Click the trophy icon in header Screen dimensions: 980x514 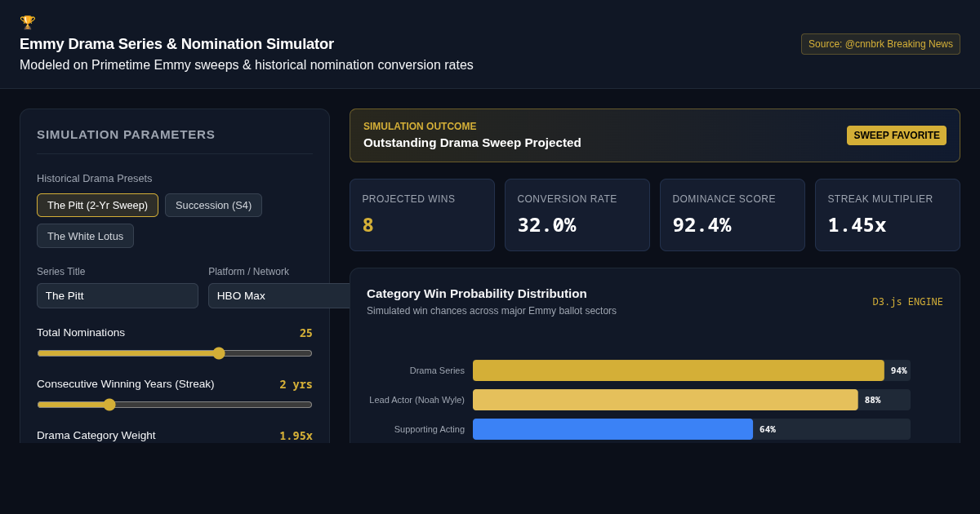[28, 22]
